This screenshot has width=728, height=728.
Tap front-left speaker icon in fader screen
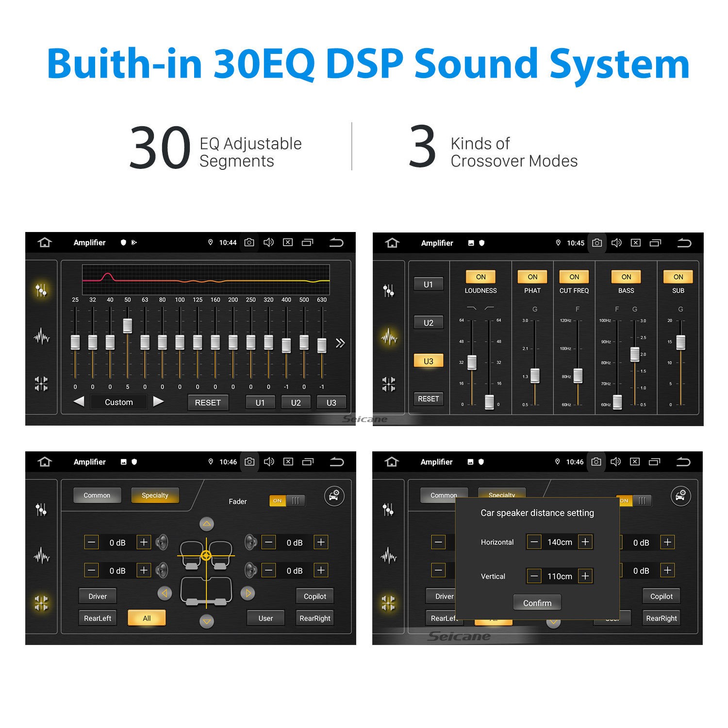pyautogui.click(x=162, y=542)
